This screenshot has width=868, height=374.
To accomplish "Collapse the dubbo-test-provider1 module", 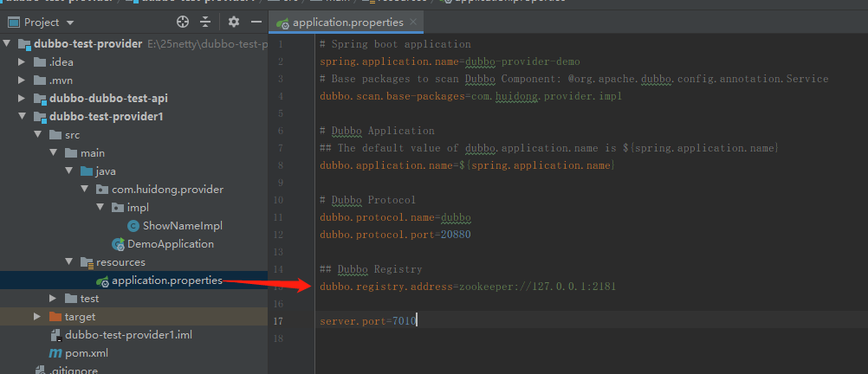I will tap(23, 117).
